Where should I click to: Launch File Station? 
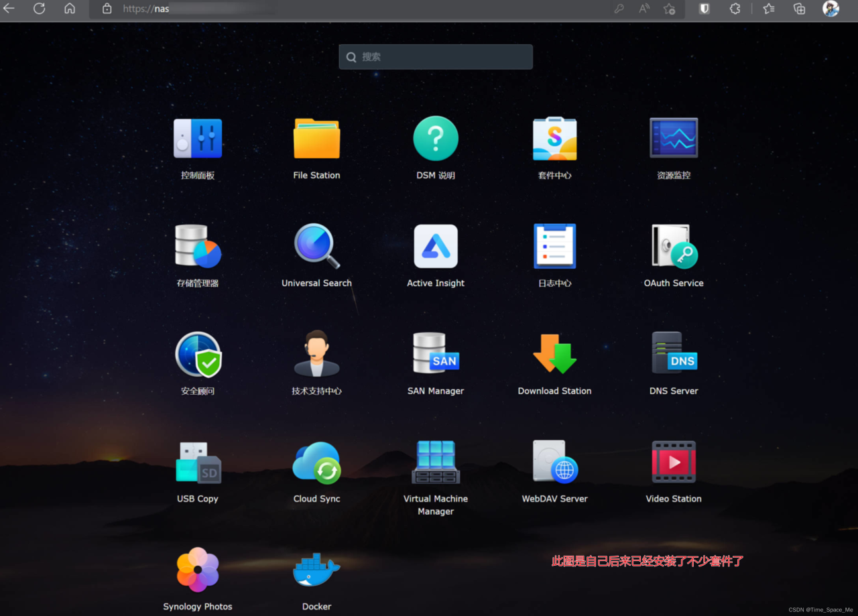pos(316,139)
